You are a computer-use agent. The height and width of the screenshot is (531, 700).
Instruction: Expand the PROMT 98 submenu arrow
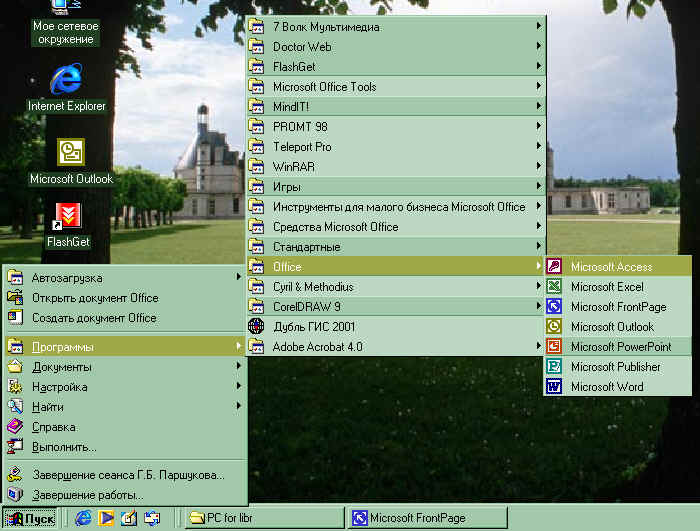tap(539, 126)
